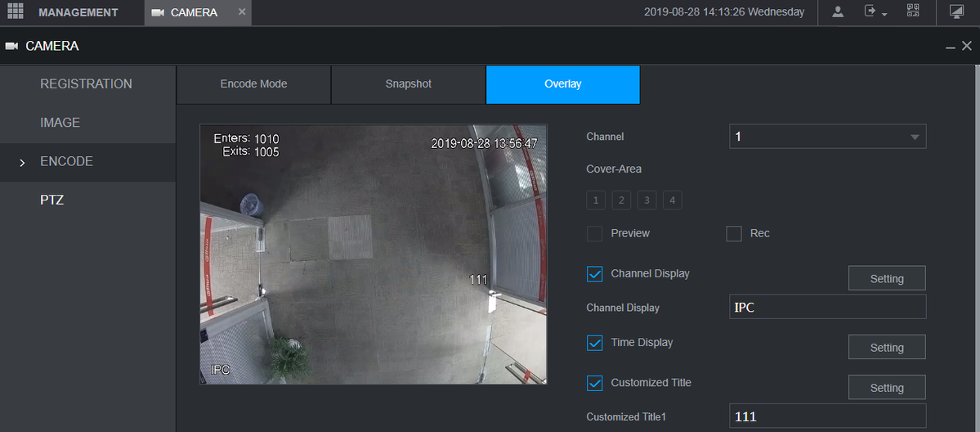Viewport: 980px width, 432px height.
Task: Select Cover-Area box 3
Action: pyautogui.click(x=647, y=200)
